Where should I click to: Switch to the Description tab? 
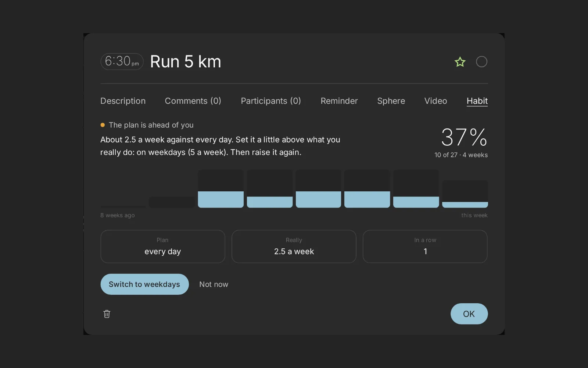[123, 101]
